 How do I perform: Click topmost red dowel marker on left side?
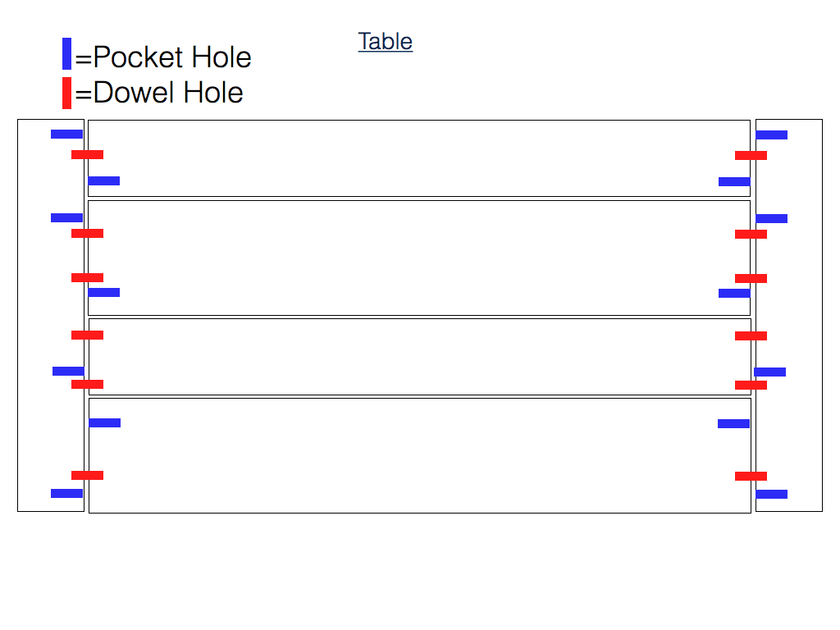pyautogui.click(x=87, y=155)
